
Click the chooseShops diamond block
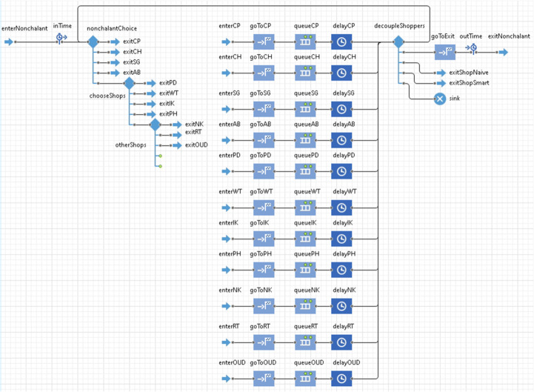(x=129, y=84)
